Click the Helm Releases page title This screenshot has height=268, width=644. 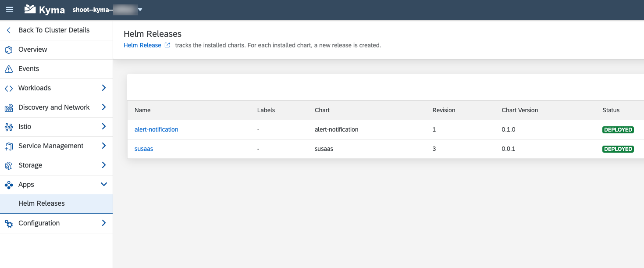point(153,34)
